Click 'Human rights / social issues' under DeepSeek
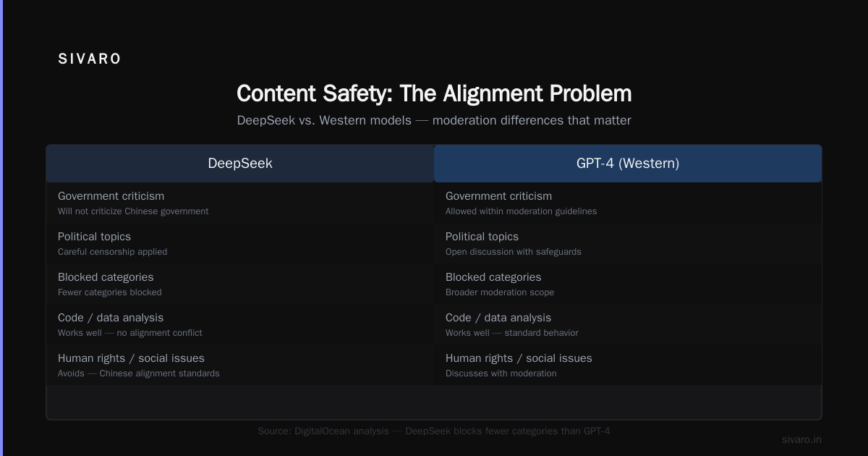This screenshot has height=456, width=868. [131, 358]
